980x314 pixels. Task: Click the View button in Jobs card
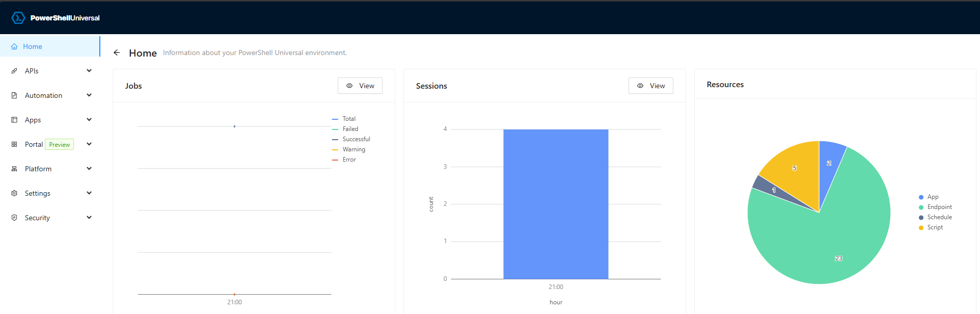pos(360,86)
